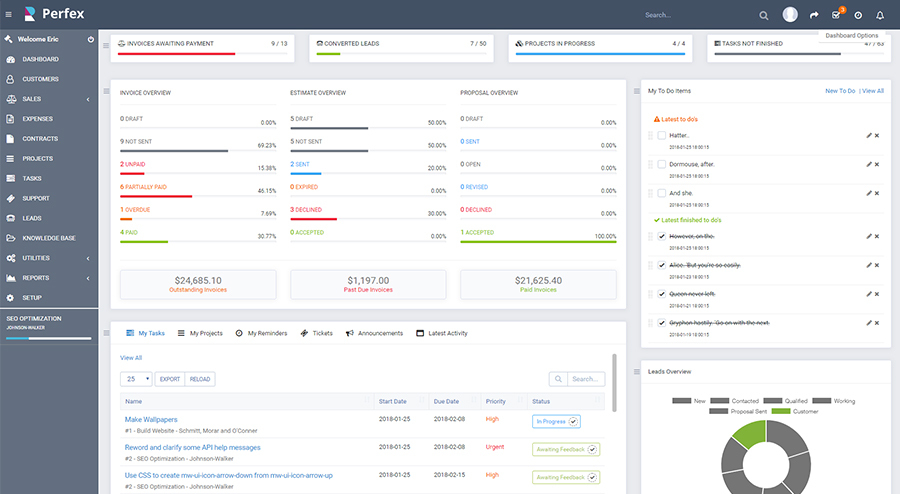The height and width of the screenshot is (494, 900).
Task: Expand the Reports sidebar submenu
Action: pyautogui.click(x=49, y=278)
